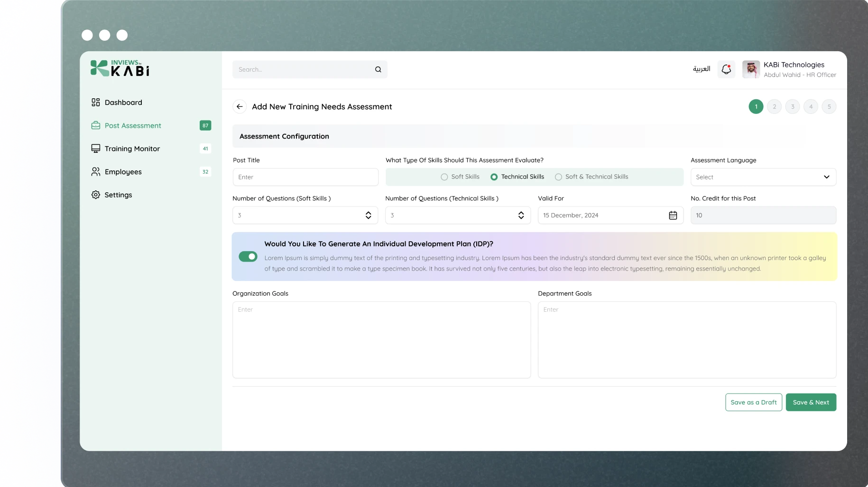The height and width of the screenshot is (487, 868).
Task: Click the Settings gear icon
Action: coord(96,195)
